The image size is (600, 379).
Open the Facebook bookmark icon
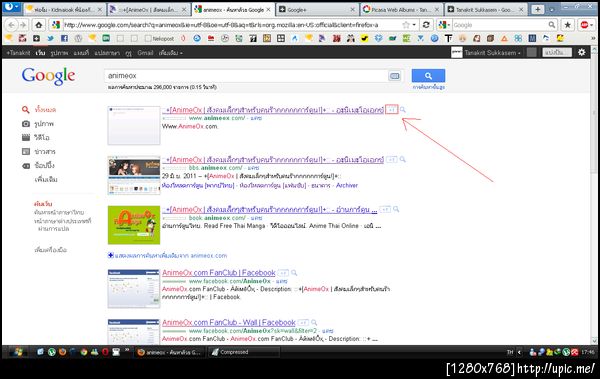[x=64, y=38]
